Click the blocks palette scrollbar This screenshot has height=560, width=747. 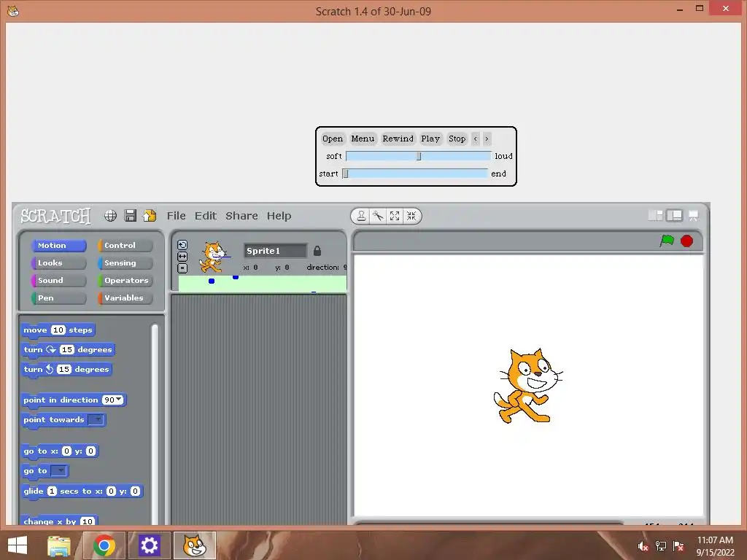pos(155,424)
